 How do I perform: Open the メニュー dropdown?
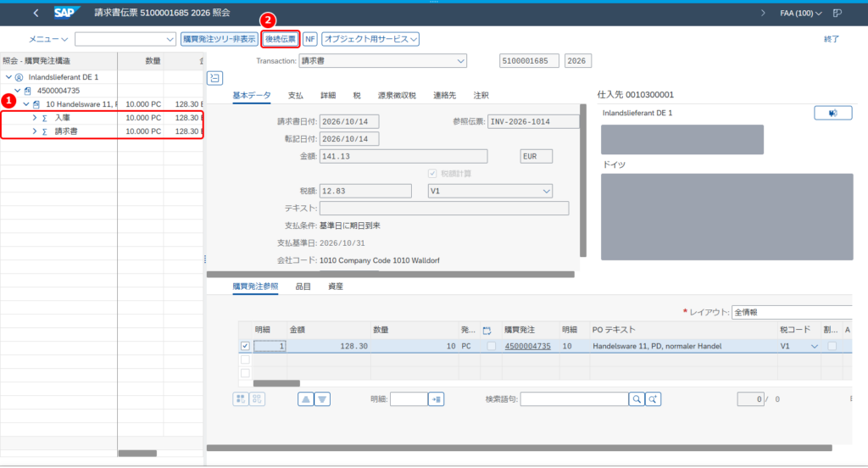(x=48, y=39)
